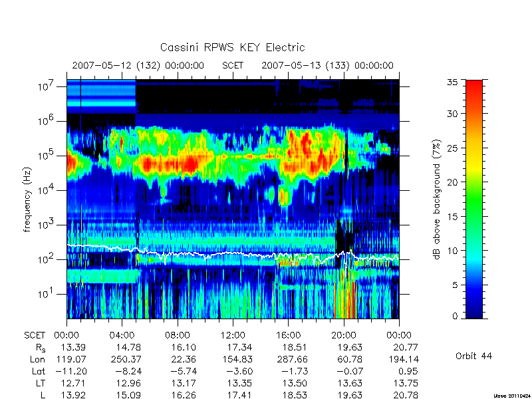The height and width of the screenshot is (399, 532).
Task: Click Lon value 154.83
Action: point(237,359)
